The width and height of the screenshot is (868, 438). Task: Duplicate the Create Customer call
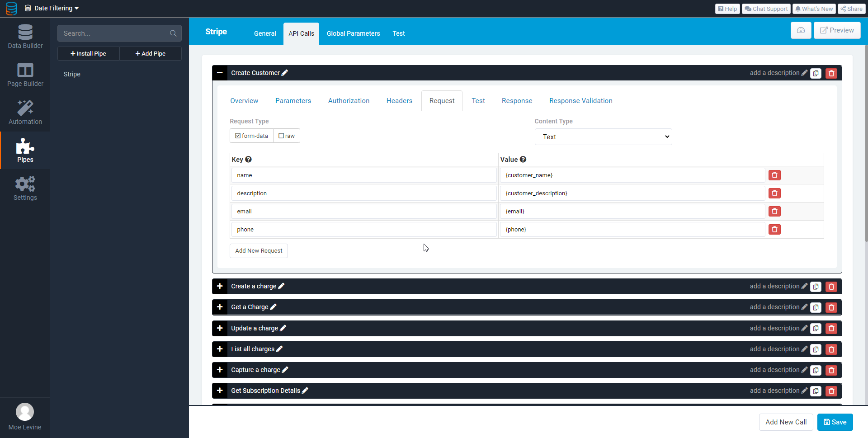click(816, 73)
